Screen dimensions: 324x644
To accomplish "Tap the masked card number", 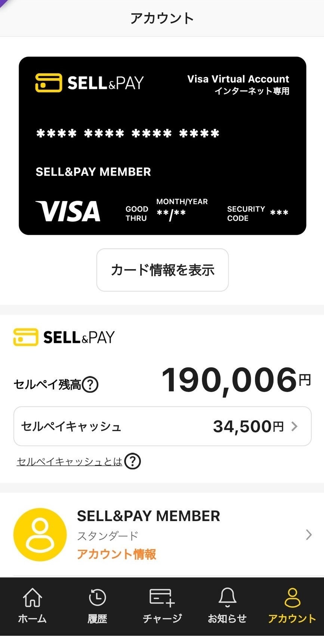I will [x=128, y=133].
